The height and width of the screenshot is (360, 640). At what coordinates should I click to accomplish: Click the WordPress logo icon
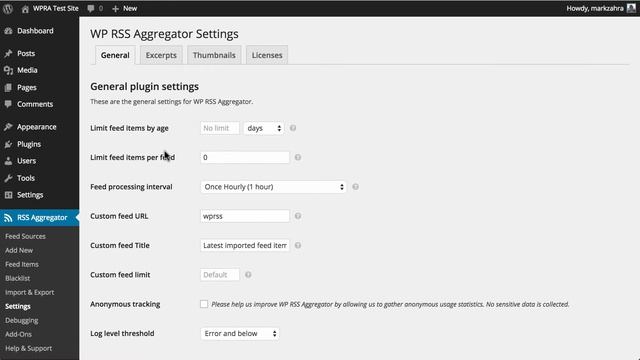[x=8, y=8]
